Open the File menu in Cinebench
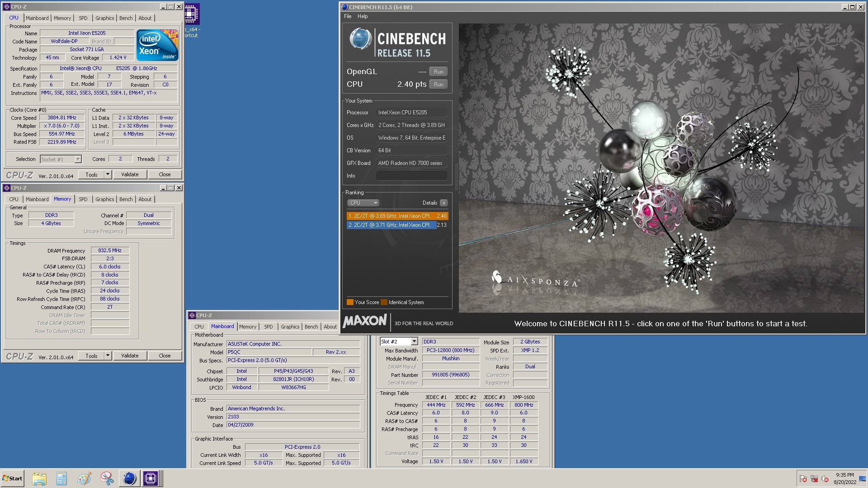Screen dimensions: 868x488 pyautogui.click(x=348, y=16)
